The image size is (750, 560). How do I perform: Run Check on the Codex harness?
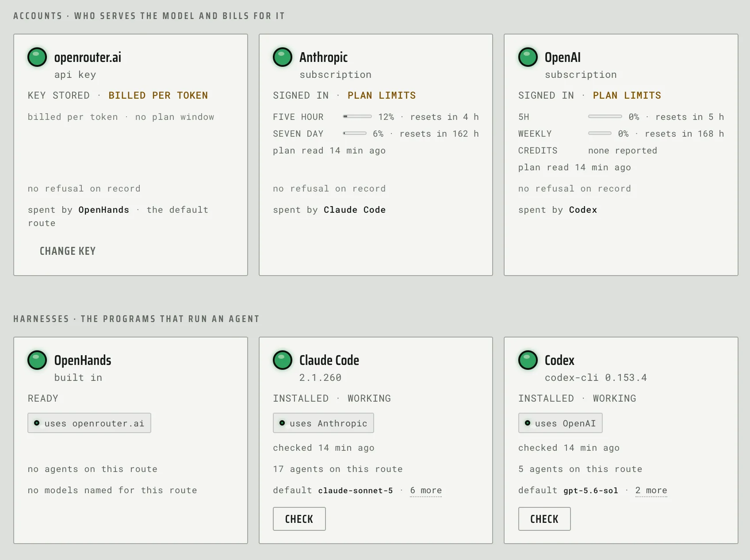544,519
